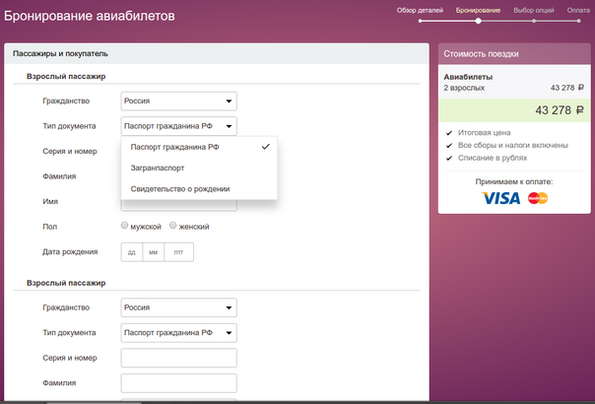Click first passenger Имя field edge below dropdown
The width and height of the screenshot is (595, 404).
179,205
